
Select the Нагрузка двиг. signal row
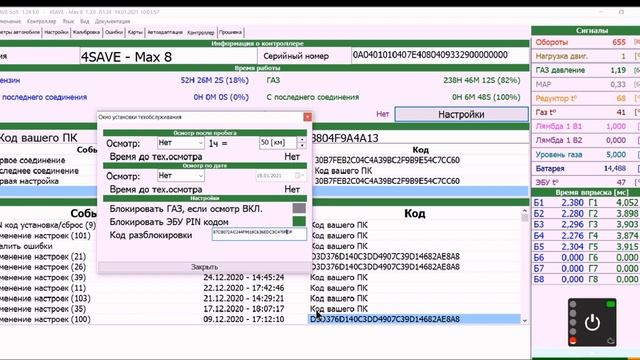[585, 56]
